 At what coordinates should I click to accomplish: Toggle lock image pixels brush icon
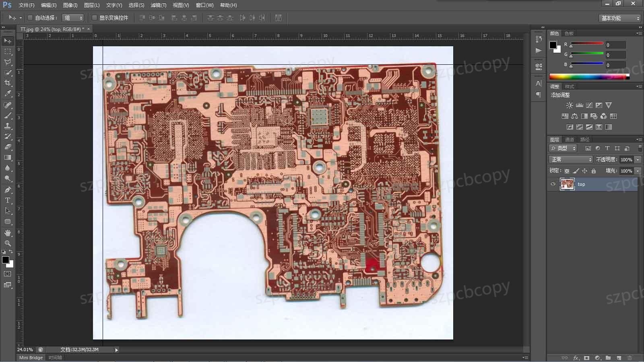[576, 171]
